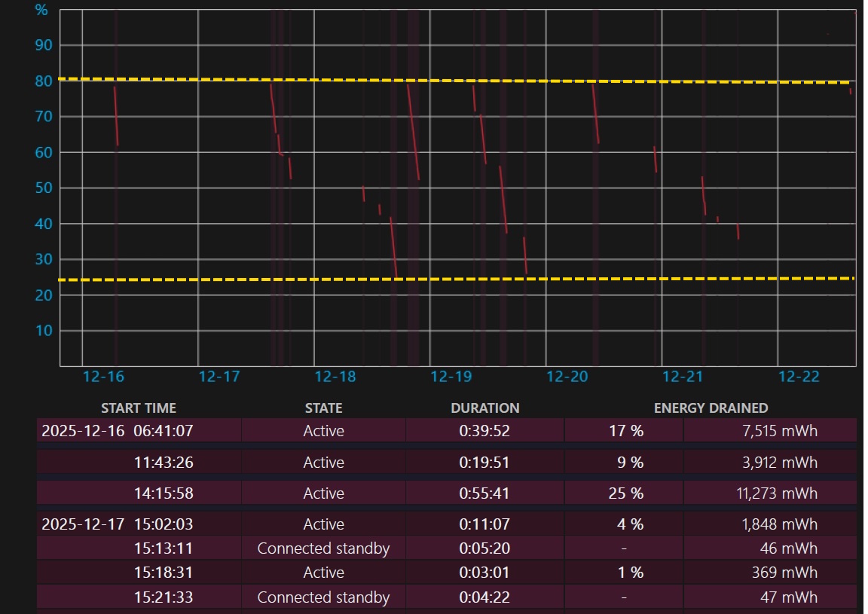The width and height of the screenshot is (868, 614).
Task: Click the lower yellow dashed line near 25%
Action: point(452,279)
